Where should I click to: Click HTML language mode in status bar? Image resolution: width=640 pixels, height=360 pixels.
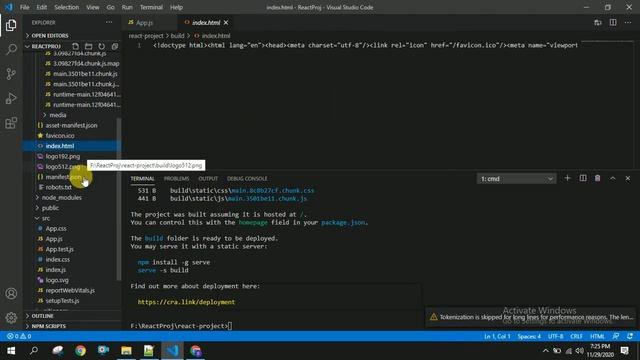tap(597, 336)
